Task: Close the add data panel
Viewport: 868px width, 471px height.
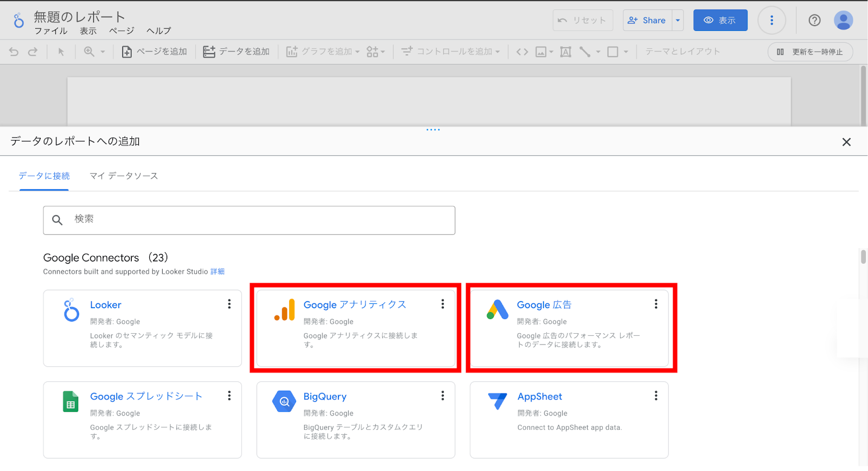Action: pos(846,142)
